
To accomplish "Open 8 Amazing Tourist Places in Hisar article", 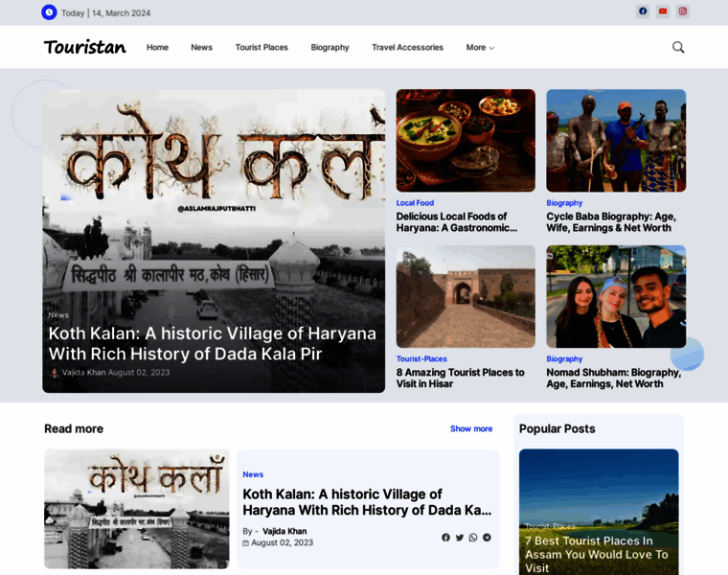I will (x=460, y=379).
